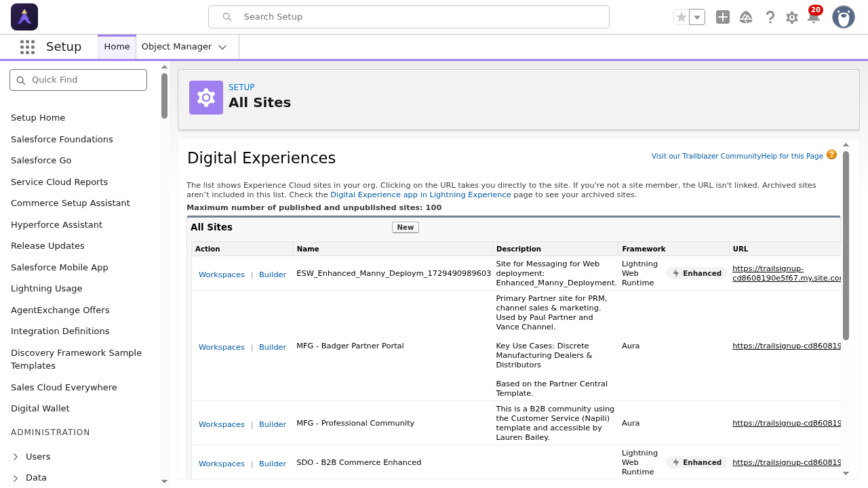Image resolution: width=868 pixels, height=488 pixels.
Task: Click the favorites star icon
Action: (682, 17)
